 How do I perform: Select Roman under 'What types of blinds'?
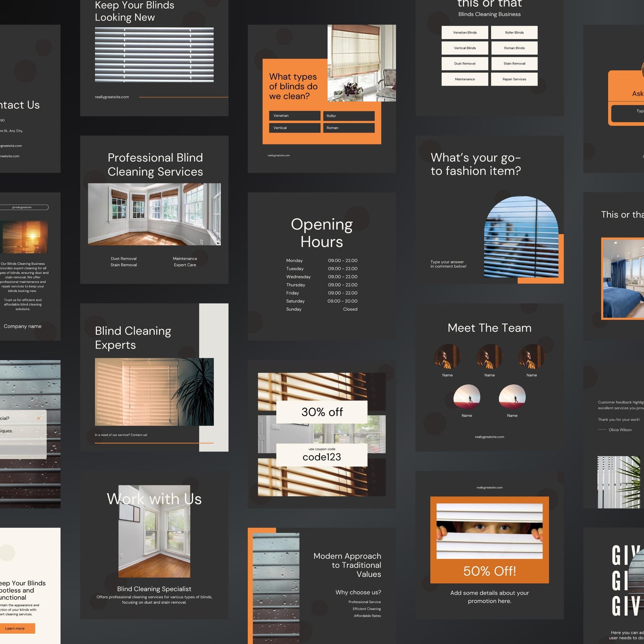(349, 128)
